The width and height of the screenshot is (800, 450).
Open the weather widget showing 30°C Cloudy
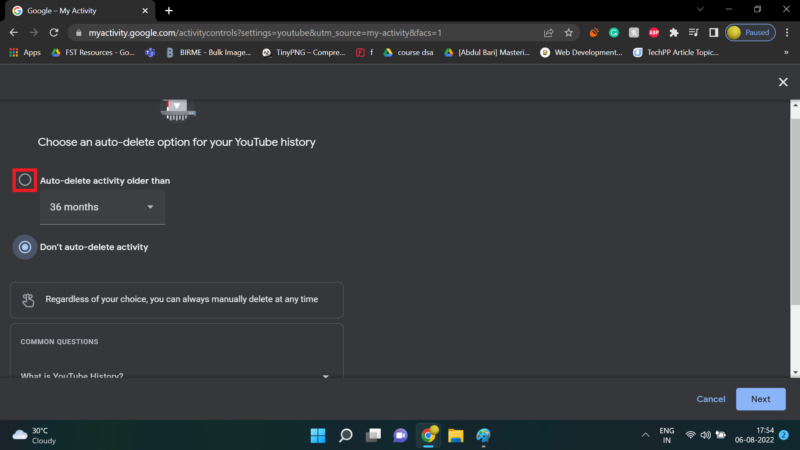pyautogui.click(x=35, y=435)
